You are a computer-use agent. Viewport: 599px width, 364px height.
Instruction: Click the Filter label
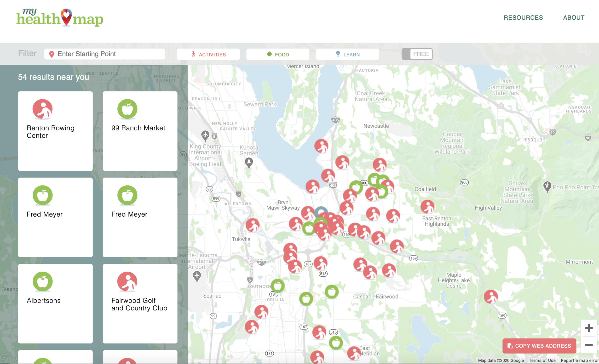coord(27,53)
